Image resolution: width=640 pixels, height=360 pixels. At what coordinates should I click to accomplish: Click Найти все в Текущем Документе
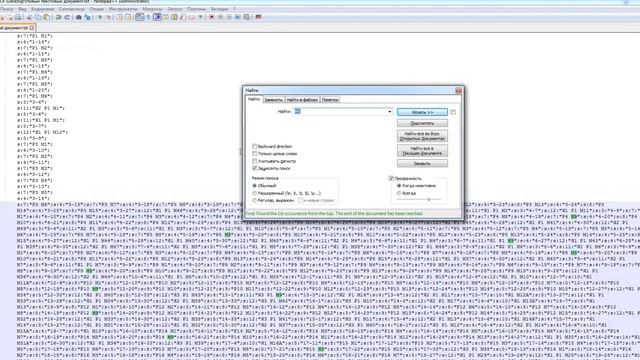tap(422, 151)
